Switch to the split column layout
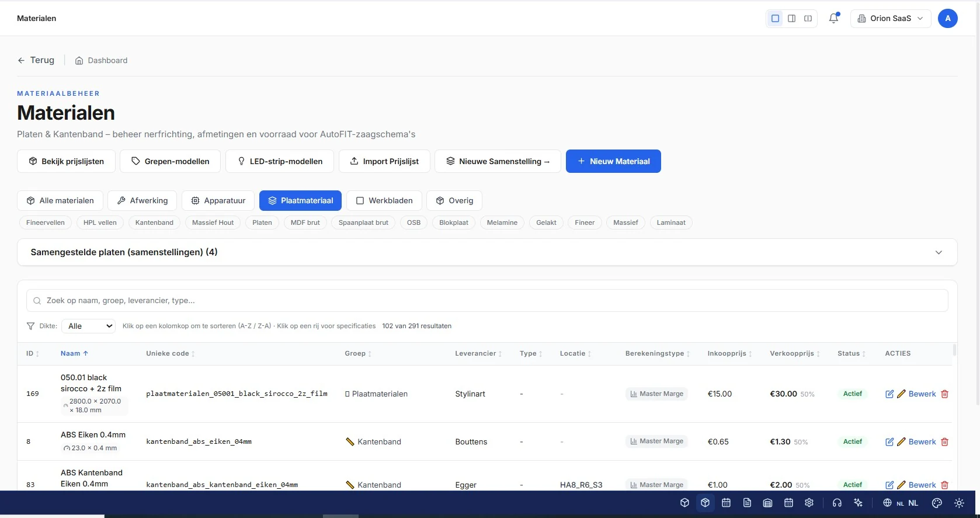This screenshot has width=980, height=518. pyautogui.click(x=808, y=18)
